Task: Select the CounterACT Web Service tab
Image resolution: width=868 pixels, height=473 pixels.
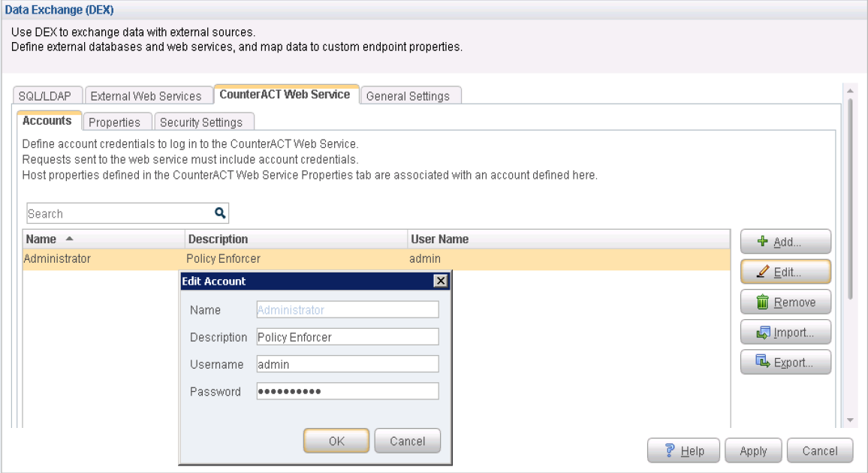Action: [x=286, y=94]
